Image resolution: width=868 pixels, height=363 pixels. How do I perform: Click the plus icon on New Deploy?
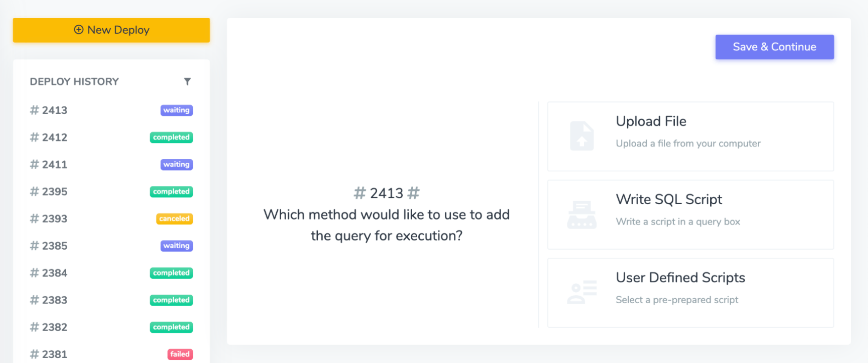click(x=79, y=30)
